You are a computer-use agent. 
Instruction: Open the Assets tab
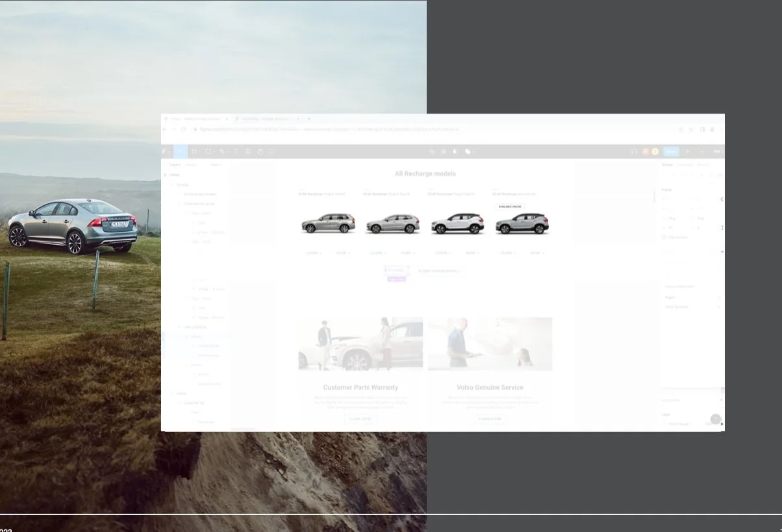coord(190,164)
